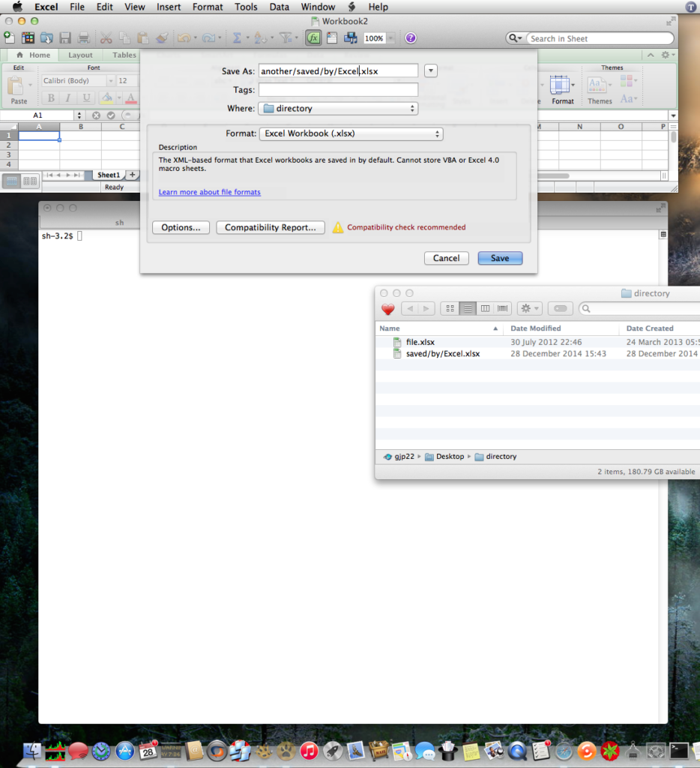Viewport: 700px width, 768px height.
Task: Open Finder from the Dock
Action: (x=32, y=751)
